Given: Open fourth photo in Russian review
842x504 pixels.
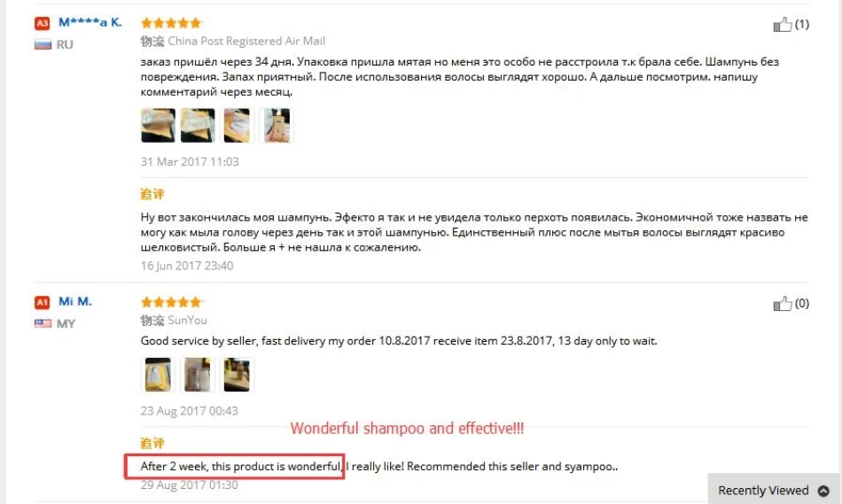Looking at the screenshot, I should 277,125.
